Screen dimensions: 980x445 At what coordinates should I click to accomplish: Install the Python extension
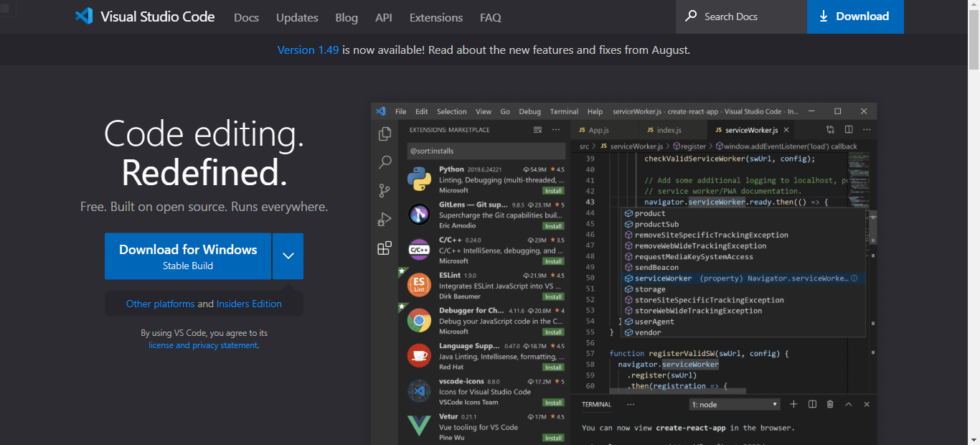tap(553, 190)
